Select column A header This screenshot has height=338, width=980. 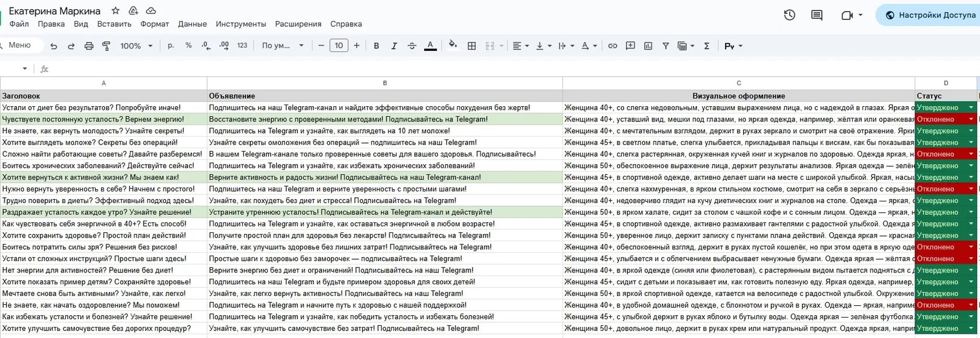tap(104, 83)
